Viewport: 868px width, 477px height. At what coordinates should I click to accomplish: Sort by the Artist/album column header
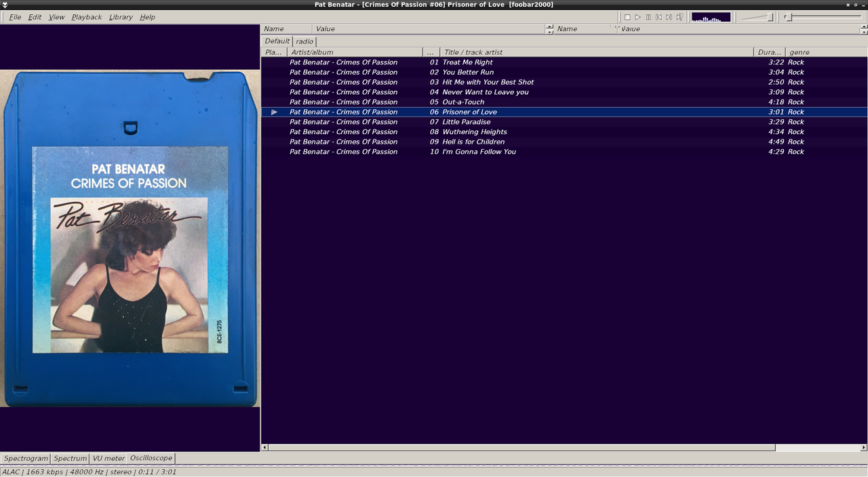[x=355, y=52]
